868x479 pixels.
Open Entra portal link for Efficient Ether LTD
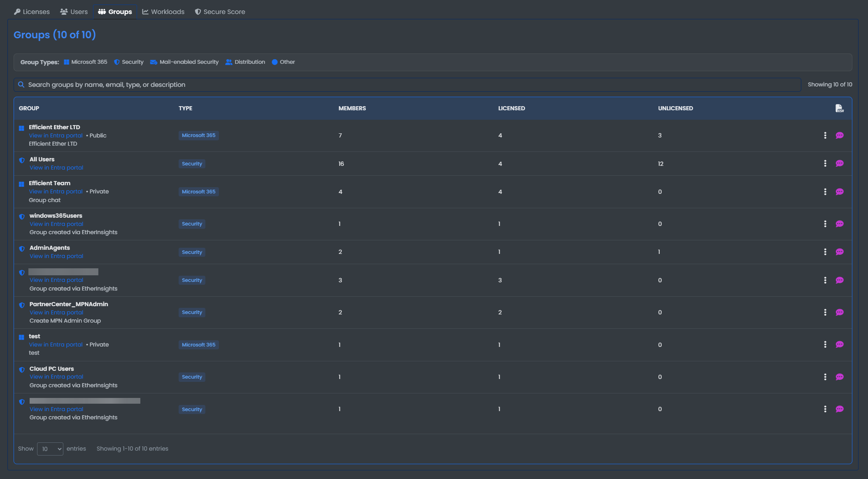coord(56,135)
